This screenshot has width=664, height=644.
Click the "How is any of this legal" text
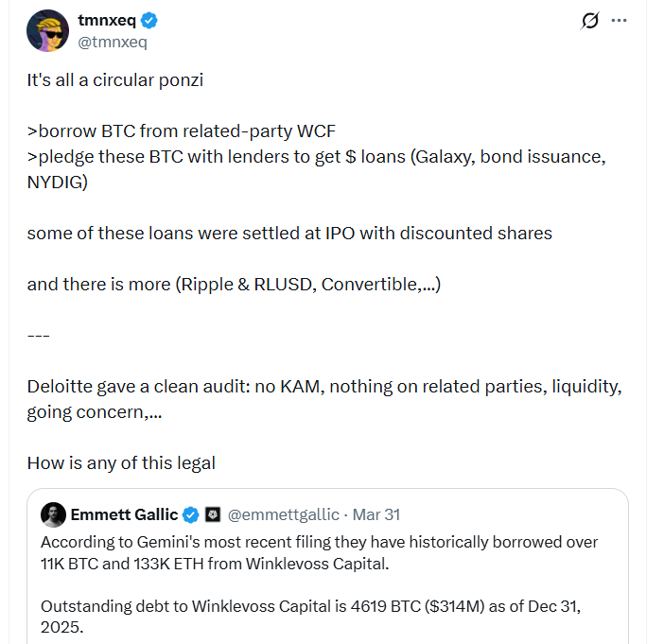pos(121,462)
